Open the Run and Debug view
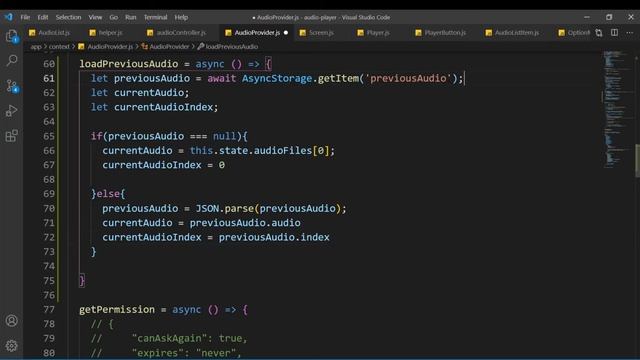 click(x=12, y=111)
